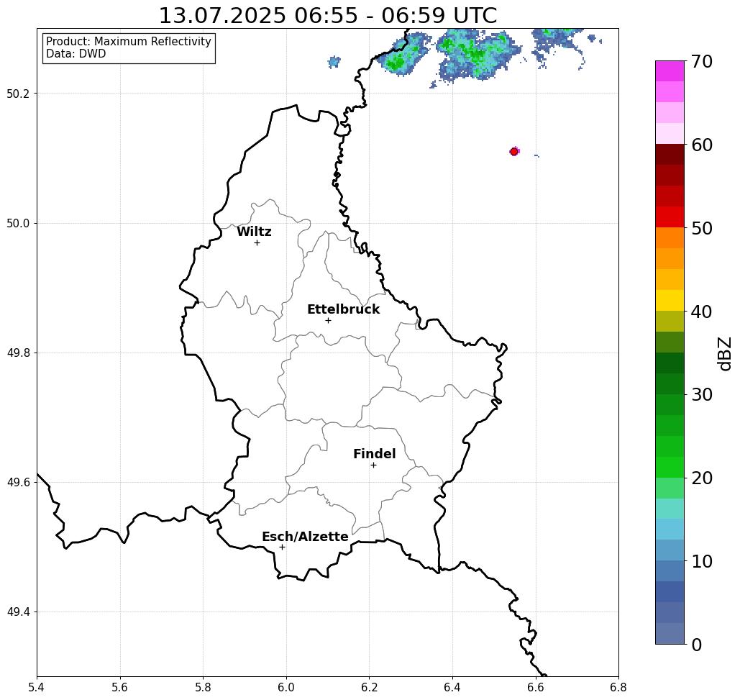
Task: Select the plus marker below Esch/Alzette
Action: pos(282,547)
